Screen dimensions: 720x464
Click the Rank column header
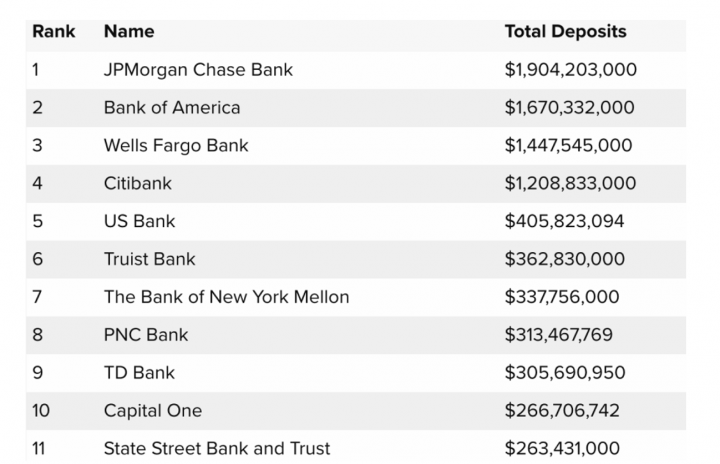pyautogui.click(x=54, y=31)
